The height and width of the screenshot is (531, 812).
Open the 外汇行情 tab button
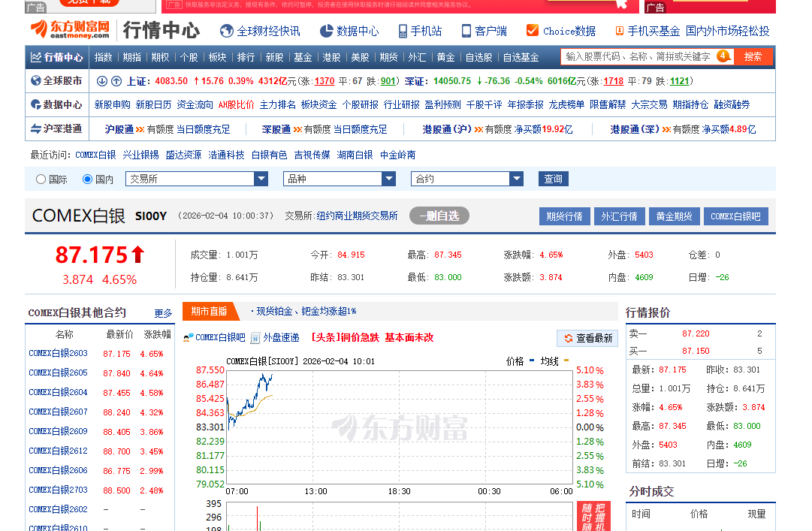coord(620,216)
